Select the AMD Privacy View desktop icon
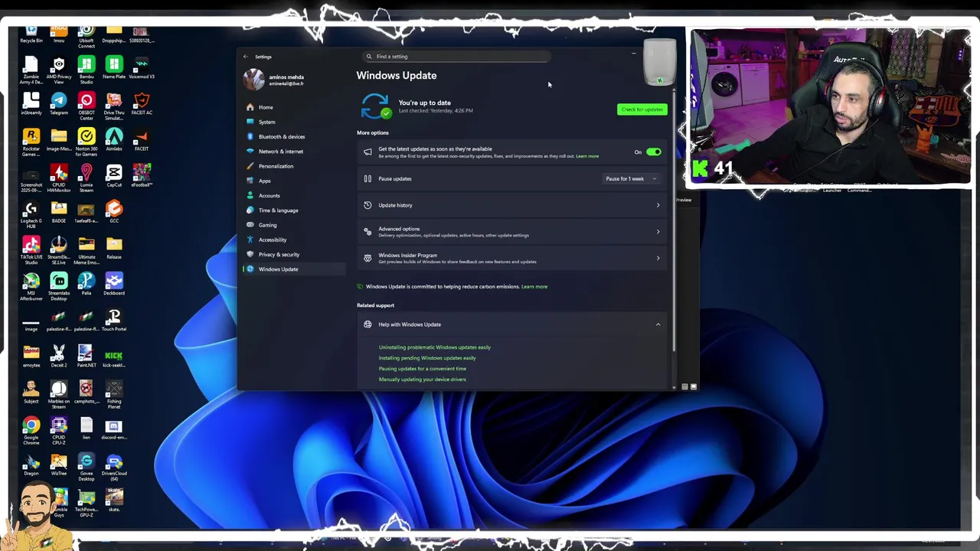This screenshot has width=980, height=551. (x=58, y=70)
